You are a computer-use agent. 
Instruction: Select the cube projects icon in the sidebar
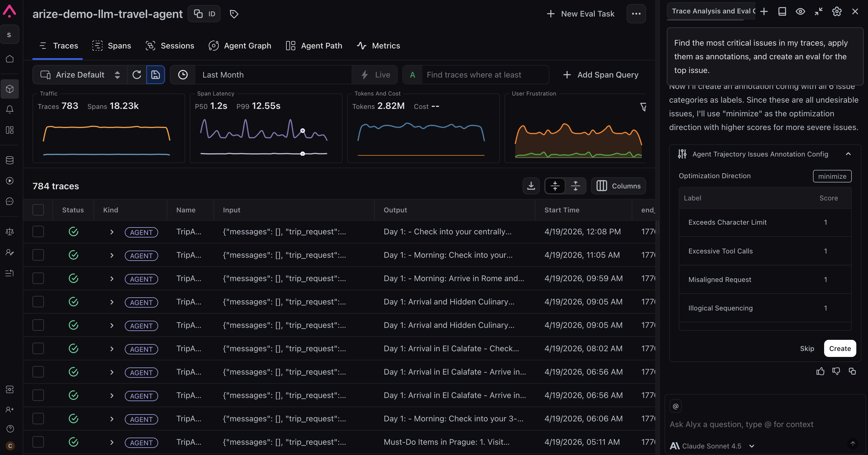click(10, 89)
